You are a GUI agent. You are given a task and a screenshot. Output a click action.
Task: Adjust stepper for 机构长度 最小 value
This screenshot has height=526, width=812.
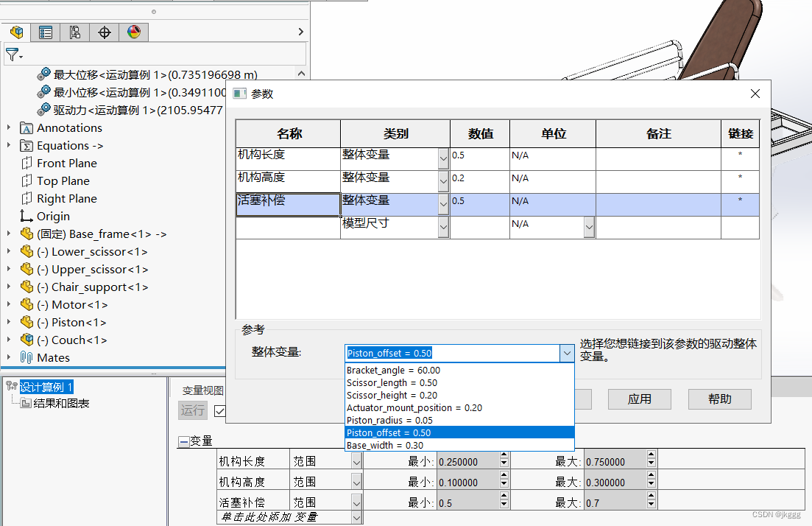point(504,459)
